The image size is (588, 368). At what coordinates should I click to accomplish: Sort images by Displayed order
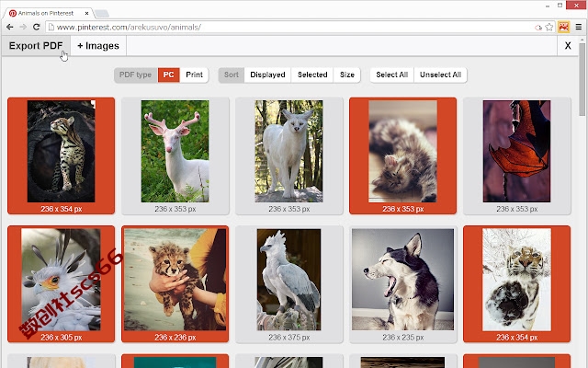pyautogui.click(x=267, y=75)
